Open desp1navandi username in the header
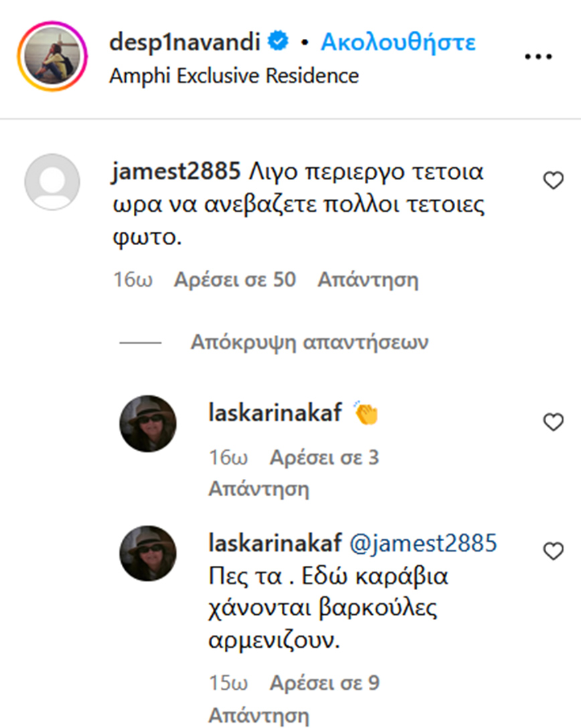581x728 pixels. tap(185, 42)
